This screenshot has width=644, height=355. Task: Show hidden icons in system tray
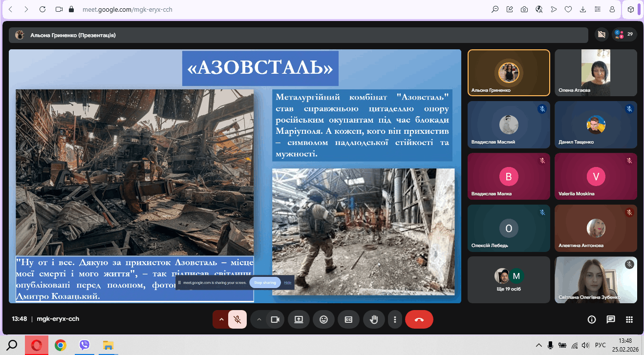tap(539, 345)
